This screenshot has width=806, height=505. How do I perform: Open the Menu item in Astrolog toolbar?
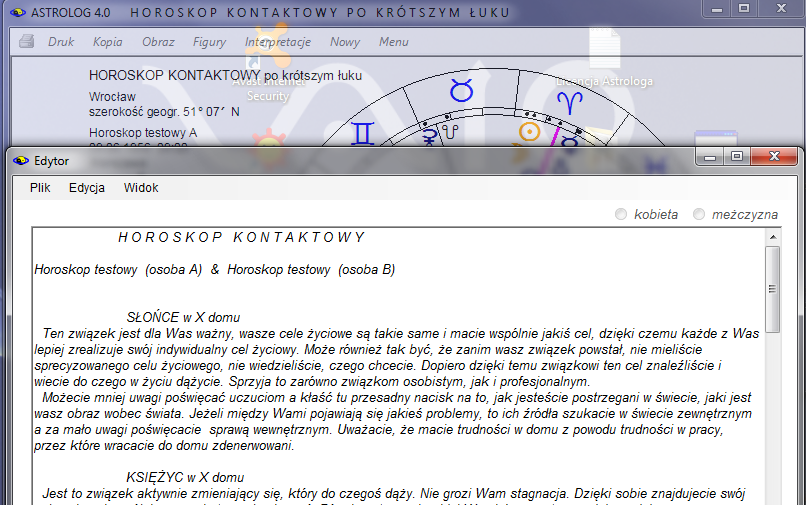[x=394, y=42]
